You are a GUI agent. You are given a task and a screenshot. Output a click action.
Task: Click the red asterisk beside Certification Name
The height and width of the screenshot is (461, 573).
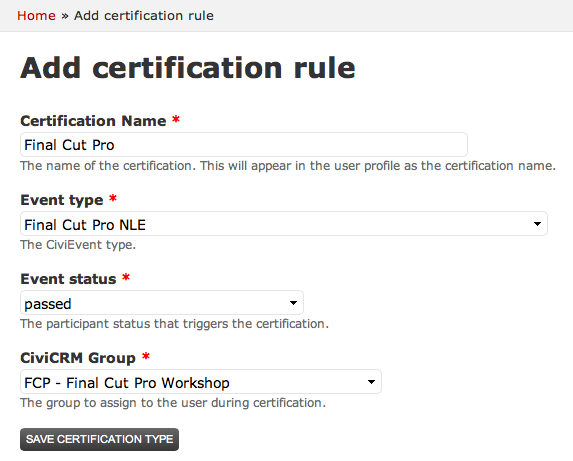pyautogui.click(x=176, y=119)
